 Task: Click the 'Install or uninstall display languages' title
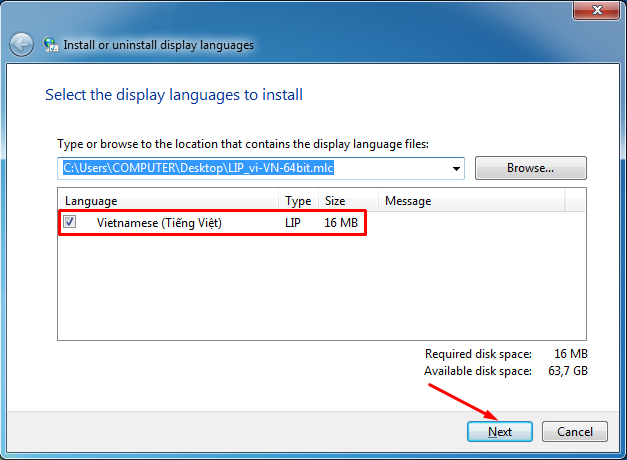point(158,45)
